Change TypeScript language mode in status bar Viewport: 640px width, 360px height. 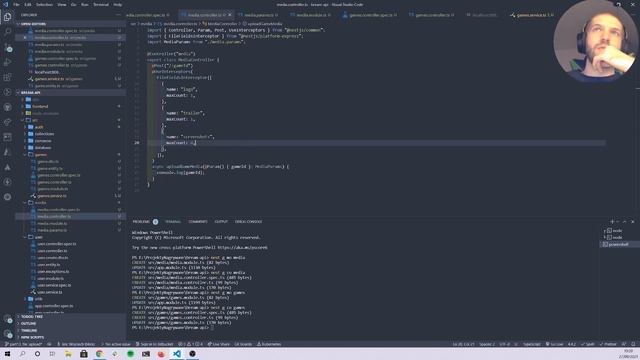[531, 344]
